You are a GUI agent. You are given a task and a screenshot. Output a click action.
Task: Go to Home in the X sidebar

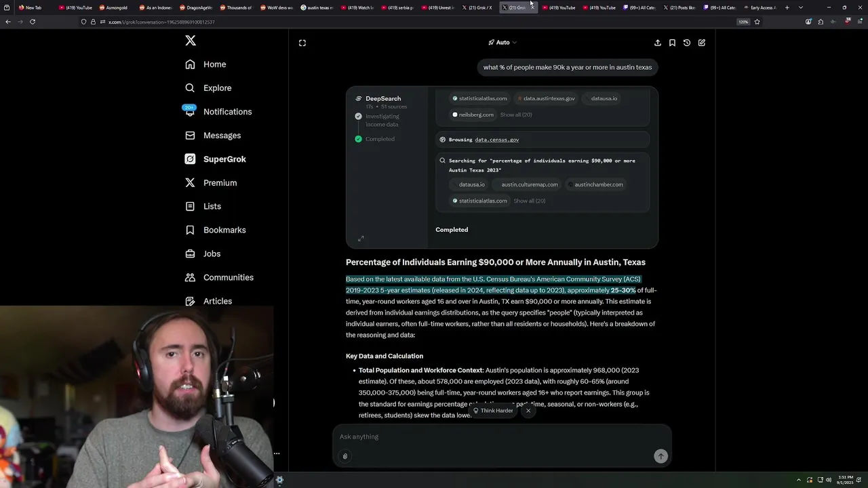(x=205, y=64)
